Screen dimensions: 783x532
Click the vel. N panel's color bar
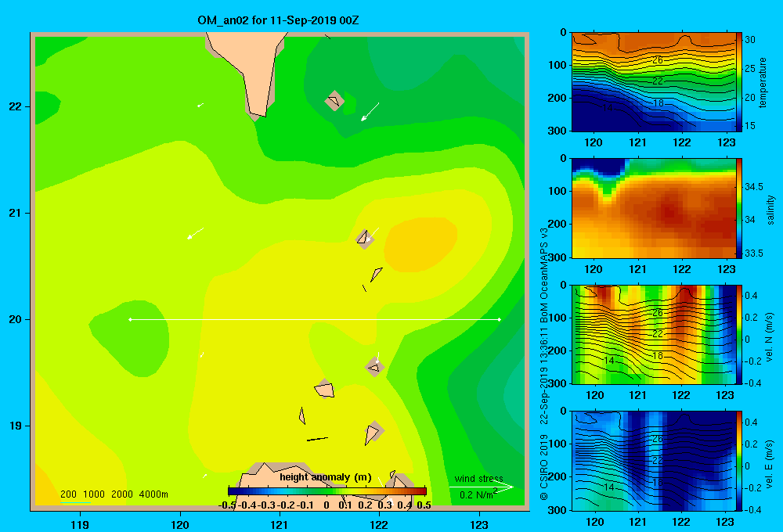click(x=739, y=334)
